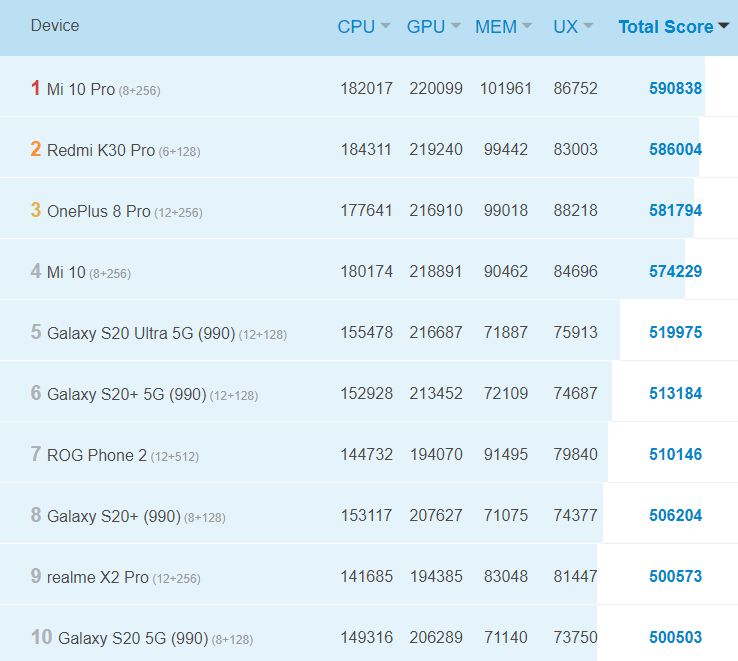This screenshot has height=661, width=738.
Task: Sort the ranking by MEM column
Action: (503, 27)
